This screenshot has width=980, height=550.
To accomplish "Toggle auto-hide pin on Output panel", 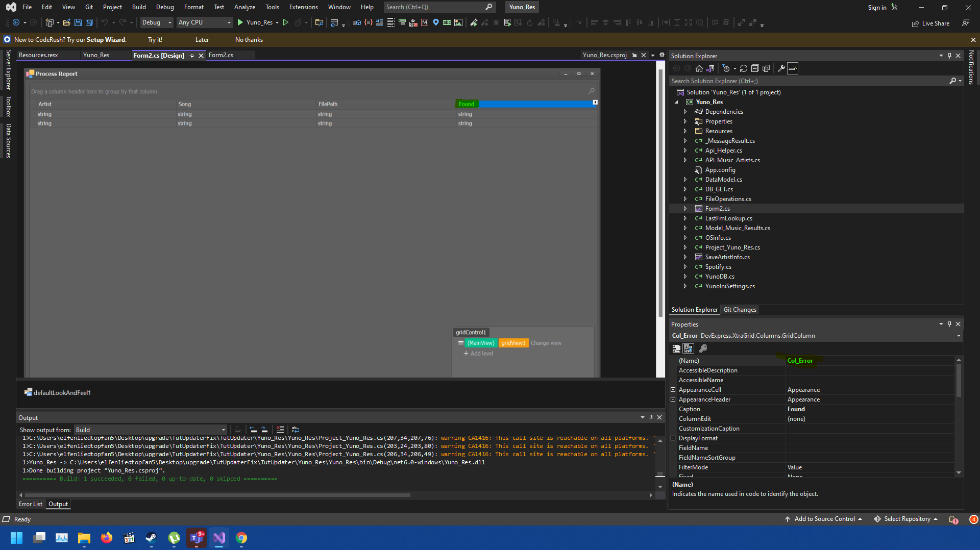I will 651,417.
